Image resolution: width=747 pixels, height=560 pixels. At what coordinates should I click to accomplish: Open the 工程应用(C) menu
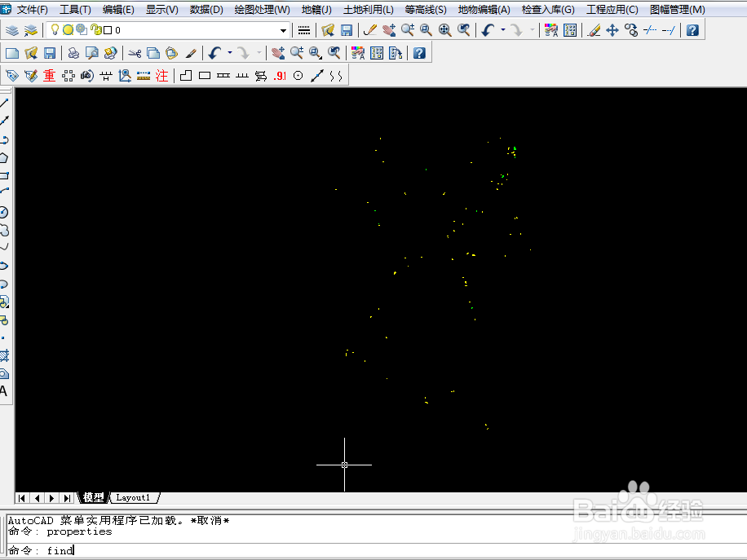pyautogui.click(x=612, y=10)
